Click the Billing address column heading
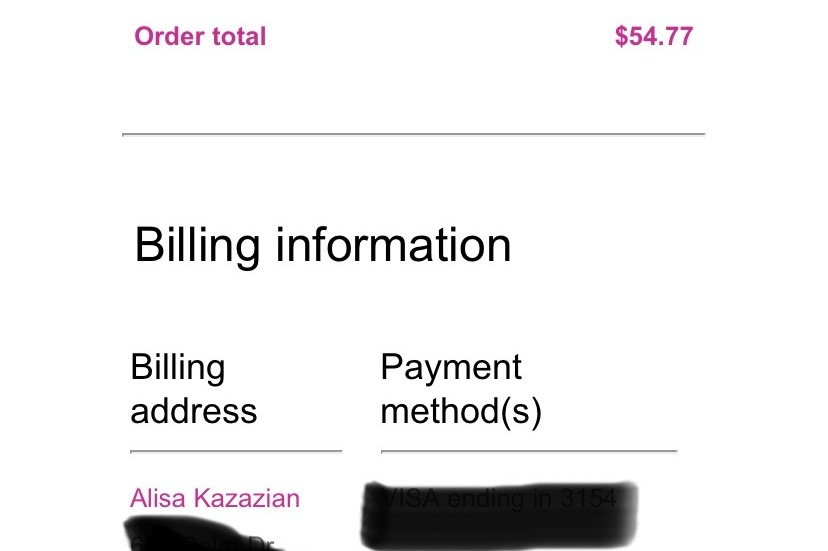 pyautogui.click(x=193, y=389)
